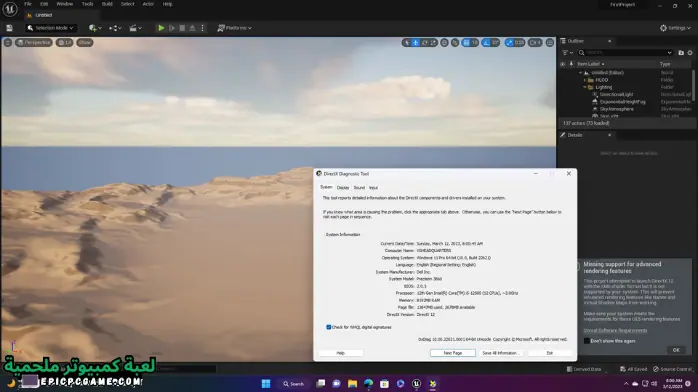Switch to the Display tab in DirectX tool
698x392 pixels.
pyautogui.click(x=343, y=188)
